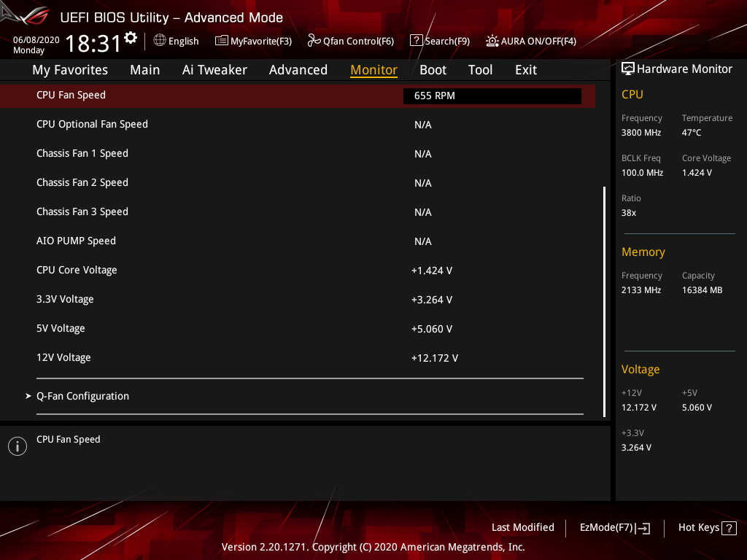Select CPU Core Voltage row
The image size is (747, 560).
pyautogui.click(x=298, y=270)
